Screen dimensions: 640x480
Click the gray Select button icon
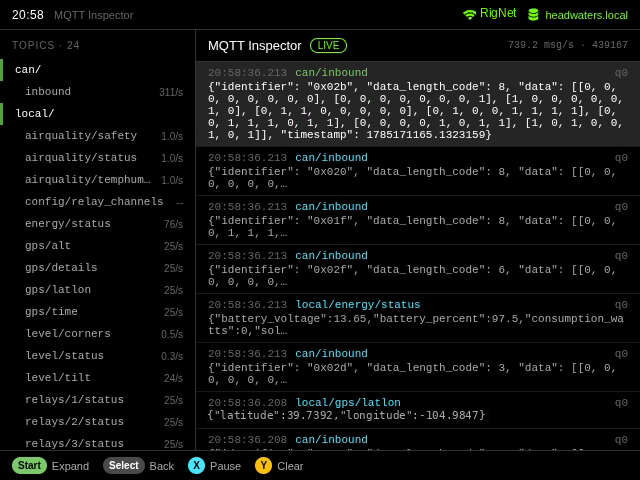click(124, 465)
